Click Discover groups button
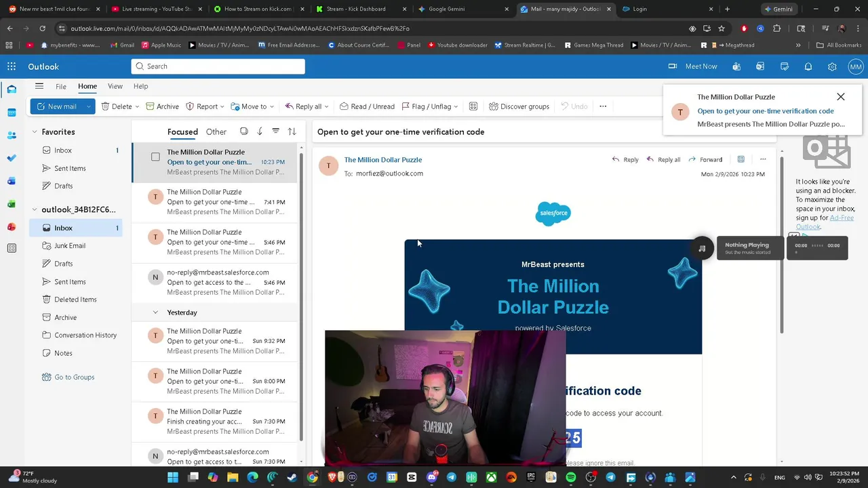 (x=519, y=106)
